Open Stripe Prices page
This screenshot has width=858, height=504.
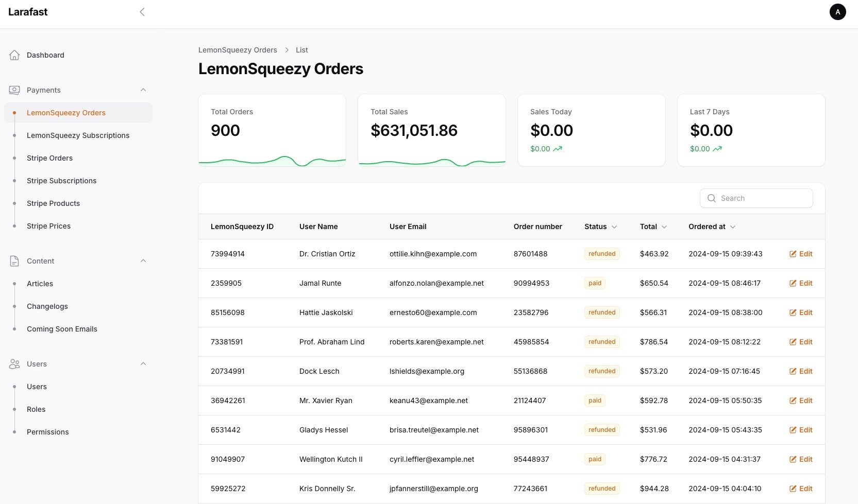click(x=78, y=226)
